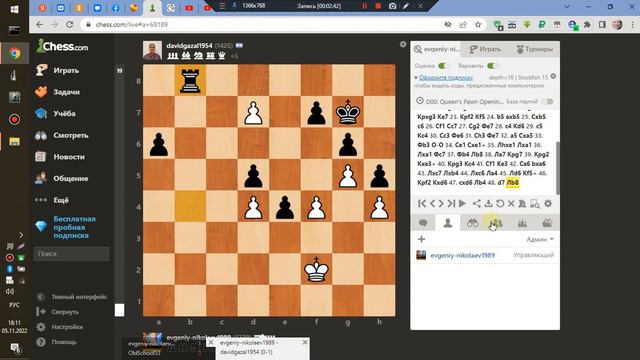The height and width of the screenshot is (360, 640).
Task: Click the share game icon
Action: [477, 203]
